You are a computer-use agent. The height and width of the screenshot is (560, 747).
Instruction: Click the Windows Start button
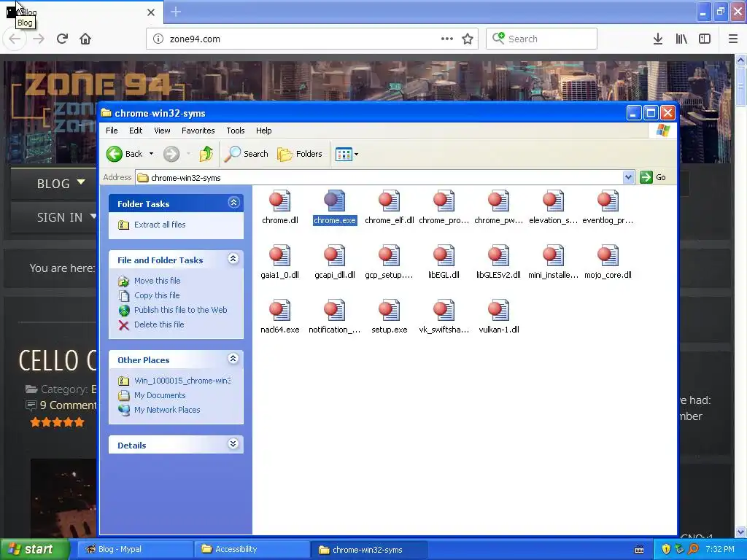point(34,549)
